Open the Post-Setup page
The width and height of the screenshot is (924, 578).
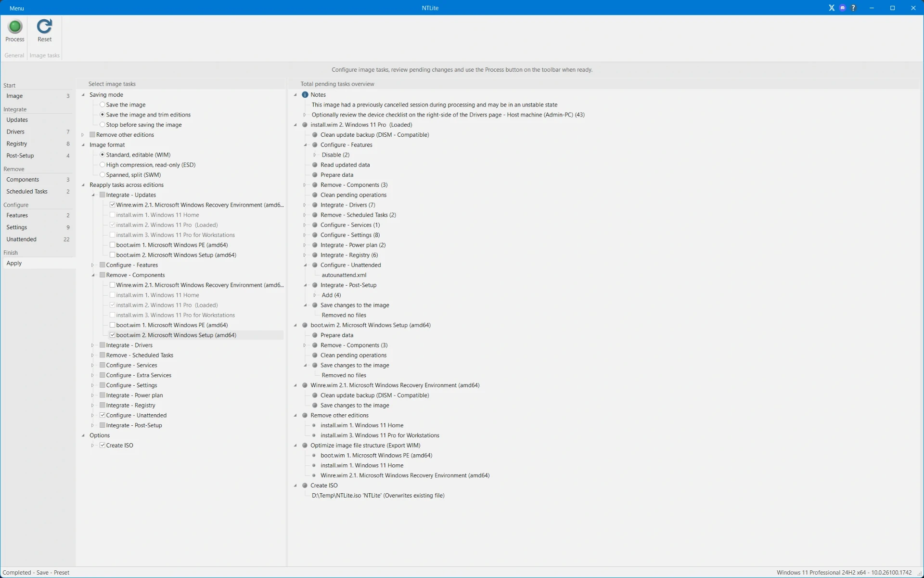coord(38,156)
